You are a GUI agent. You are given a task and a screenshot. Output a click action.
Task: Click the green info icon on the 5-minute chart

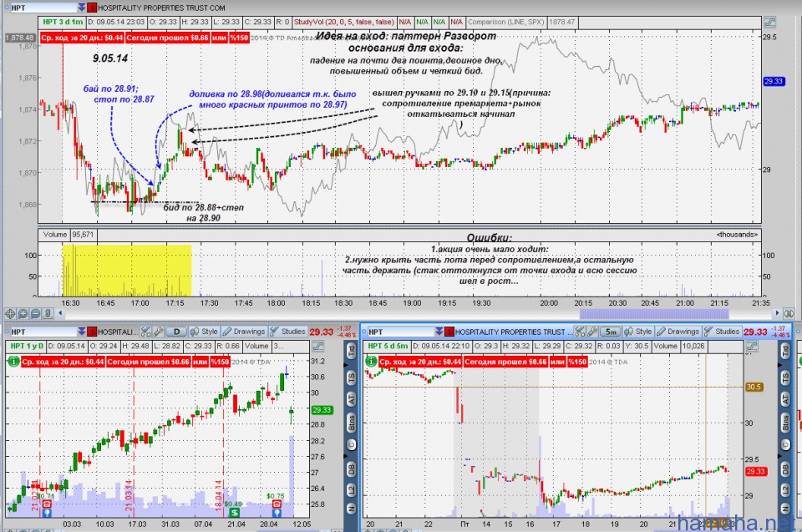(x=371, y=361)
